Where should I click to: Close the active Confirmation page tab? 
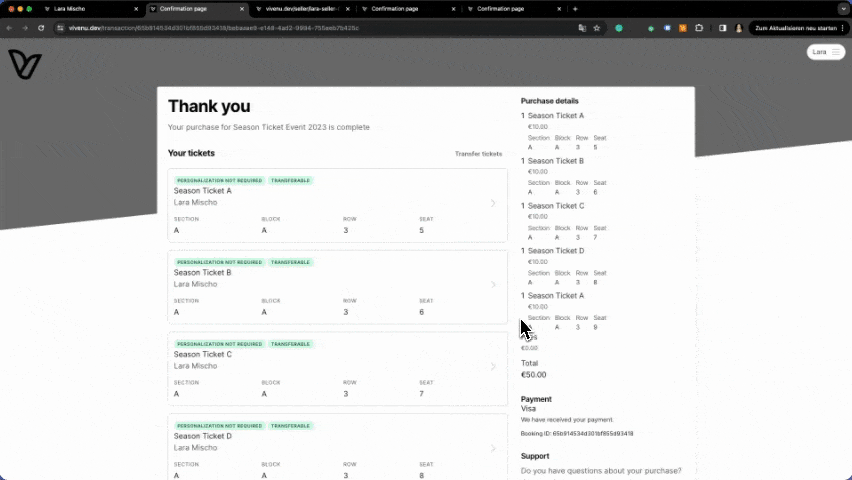pyautogui.click(x=242, y=9)
